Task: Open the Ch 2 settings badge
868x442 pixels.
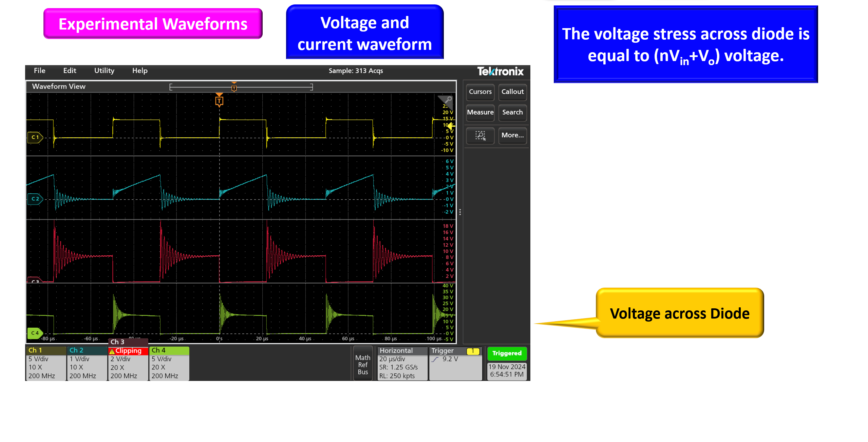Action: (87, 363)
